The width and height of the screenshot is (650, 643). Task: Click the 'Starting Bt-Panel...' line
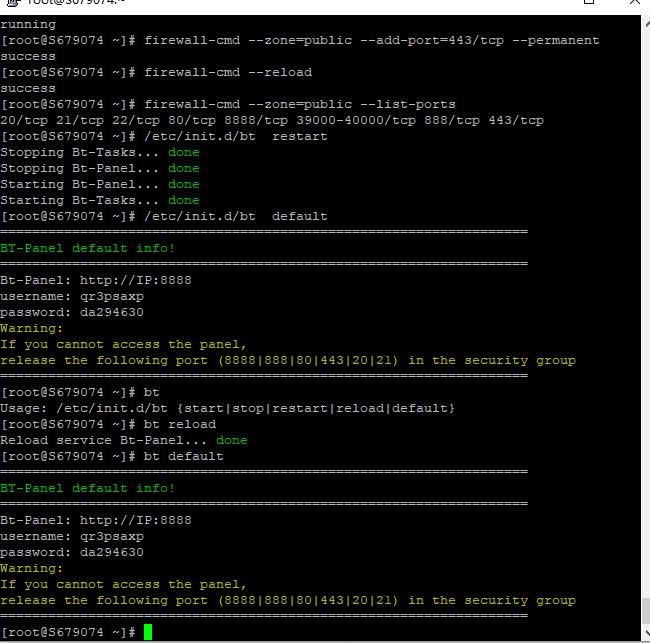click(100, 184)
